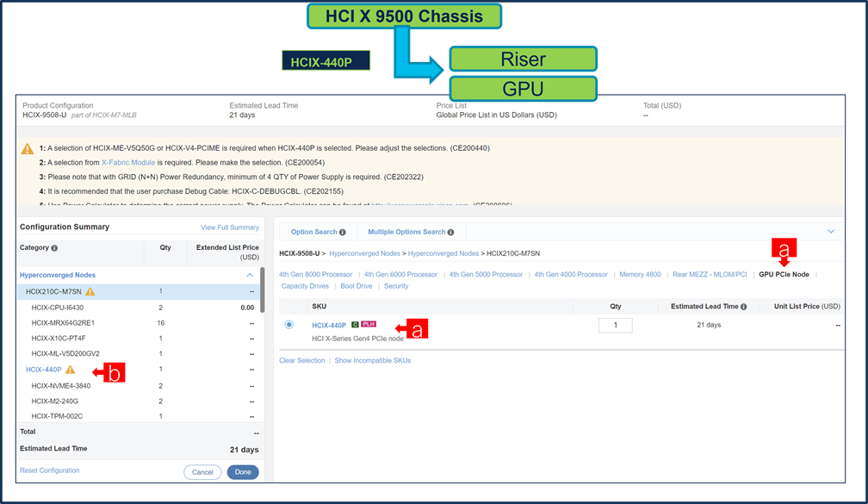This screenshot has height=504, width=868.
Task: Select HCIX-X10C-PT4F row in summary
Action: 139,339
